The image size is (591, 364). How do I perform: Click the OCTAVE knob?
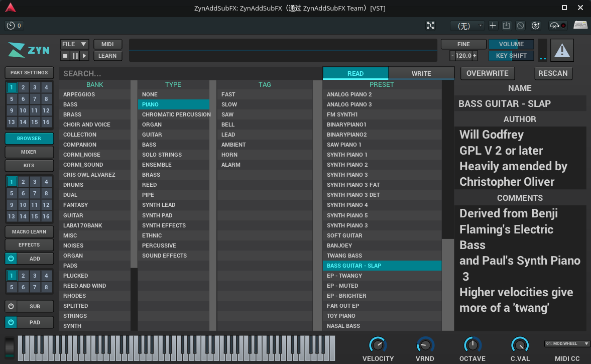point(472,345)
